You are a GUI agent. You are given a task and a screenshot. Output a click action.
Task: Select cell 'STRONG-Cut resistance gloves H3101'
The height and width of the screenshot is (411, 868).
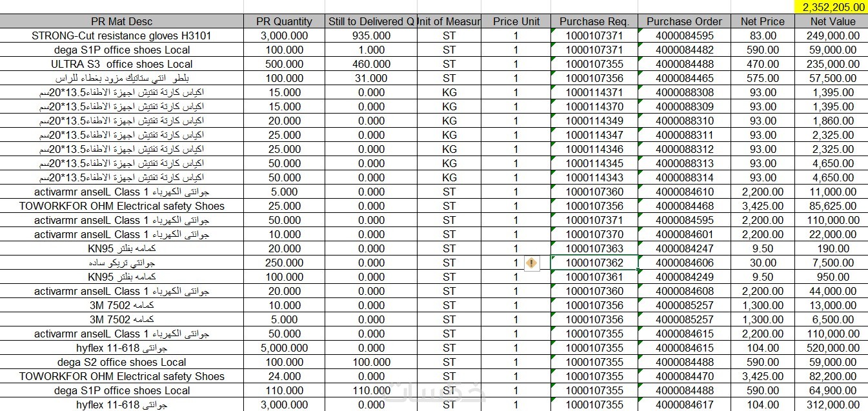pos(121,35)
